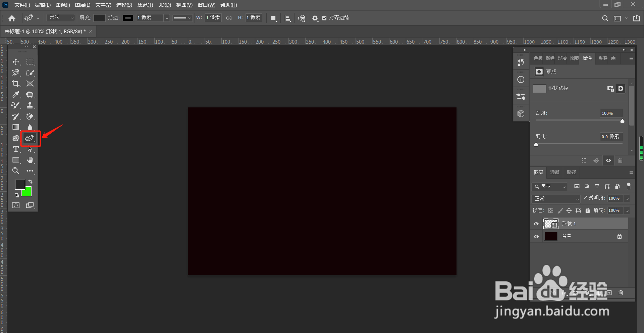Screen dimensions: 644x333
Task: Select the Rectangular Marquee tool
Action: tap(30, 62)
